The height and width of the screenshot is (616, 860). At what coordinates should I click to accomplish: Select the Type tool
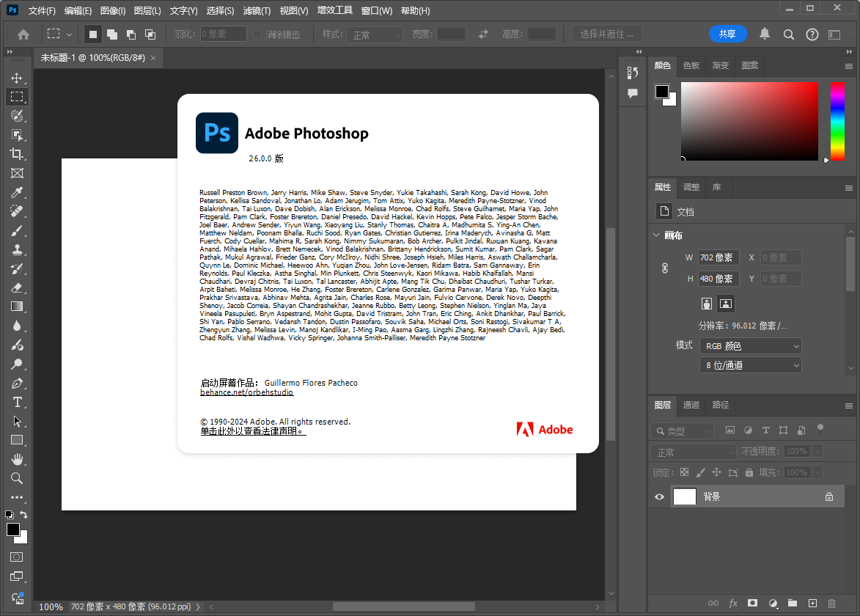16,402
